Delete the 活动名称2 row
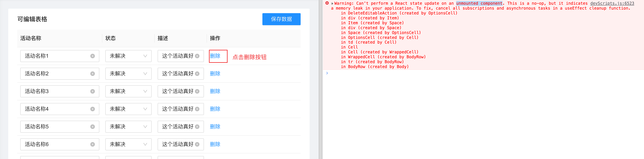 pyautogui.click(x=215, y=73)
